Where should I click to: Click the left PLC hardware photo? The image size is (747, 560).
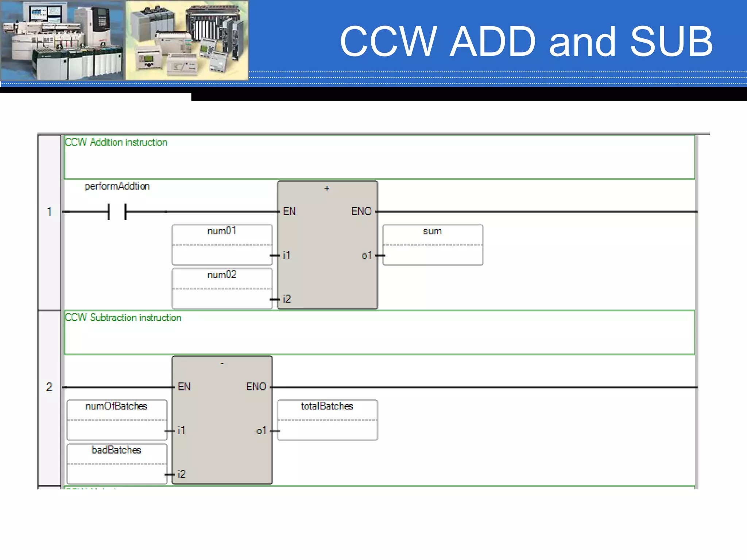62,40
